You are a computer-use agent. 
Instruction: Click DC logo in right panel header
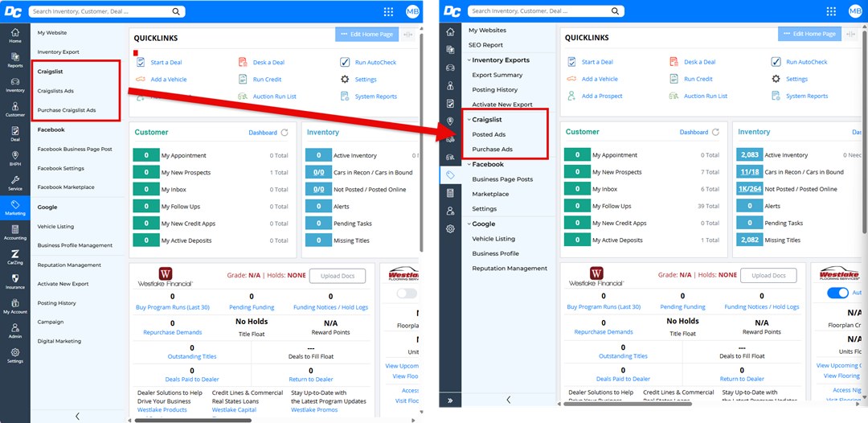click(452, 11)
